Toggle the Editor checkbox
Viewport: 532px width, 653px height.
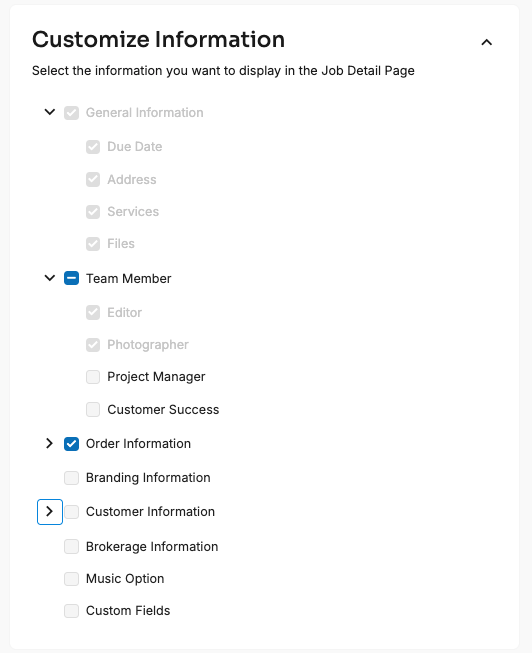point(93,312)
